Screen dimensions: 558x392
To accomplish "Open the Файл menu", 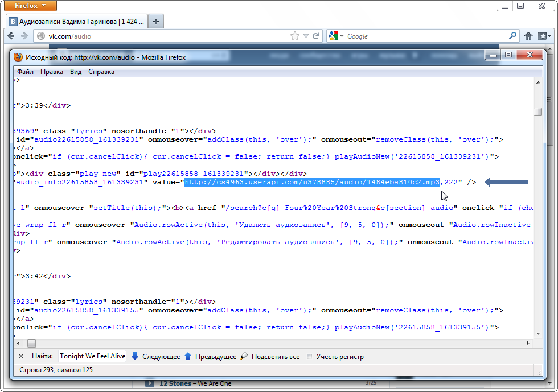I will click(x=25, y=72).
